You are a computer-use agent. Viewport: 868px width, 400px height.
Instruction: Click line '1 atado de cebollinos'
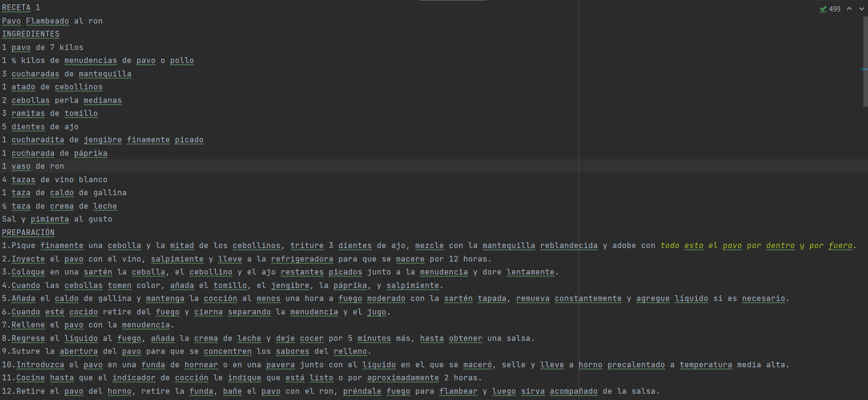pyautogui.click(x=52, y=87)
